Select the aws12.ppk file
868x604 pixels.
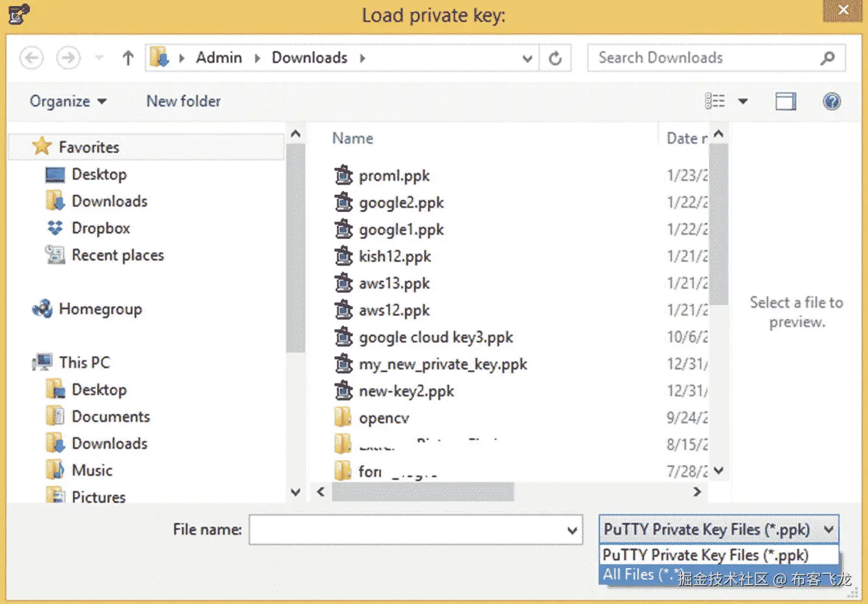[x=394, y=310]
